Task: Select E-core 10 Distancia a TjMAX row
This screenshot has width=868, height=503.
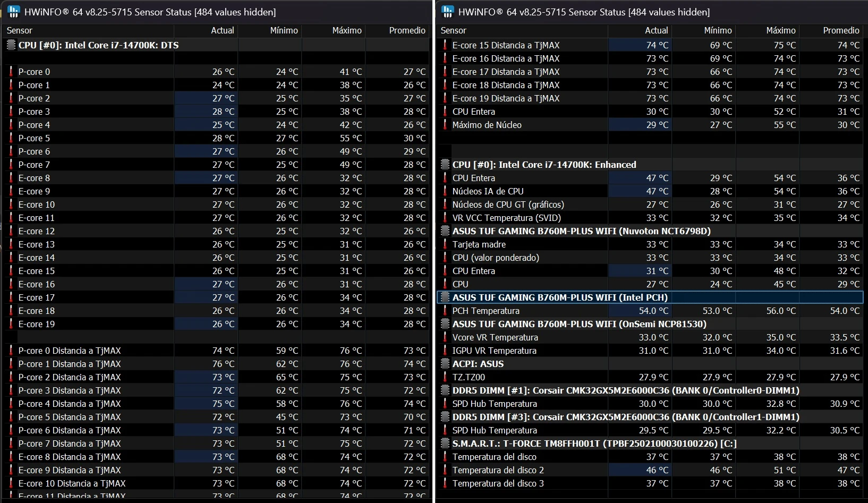Action: (217, 483)
